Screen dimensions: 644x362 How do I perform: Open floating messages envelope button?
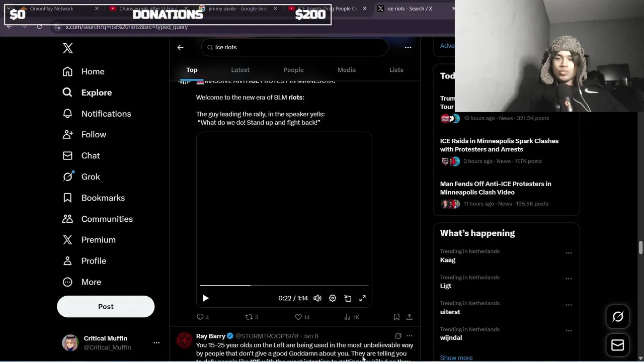(x=618, y=345)
